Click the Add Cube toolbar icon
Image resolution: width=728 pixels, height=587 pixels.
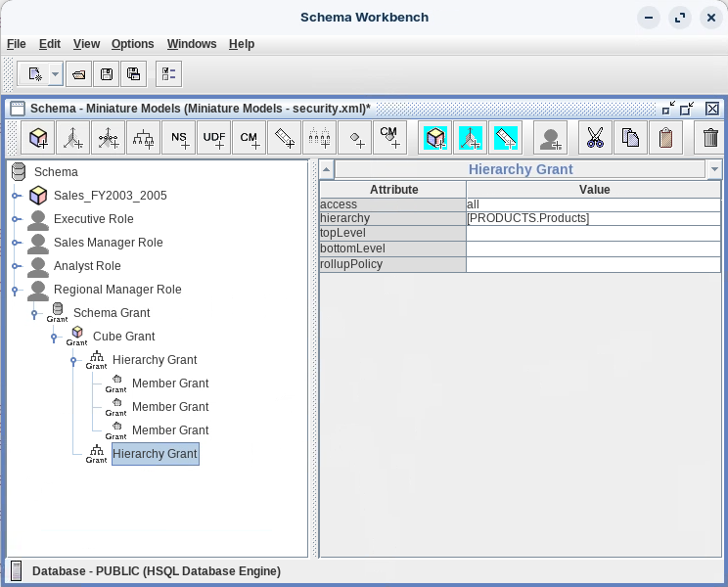tap(38, 138)
